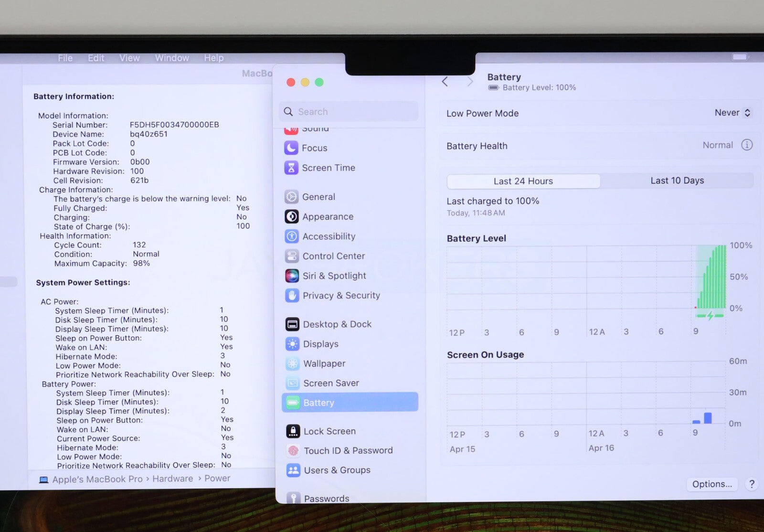Go forward with right chevron arrow
Viewport: 764px width, 532px height.
coord(470,82)
